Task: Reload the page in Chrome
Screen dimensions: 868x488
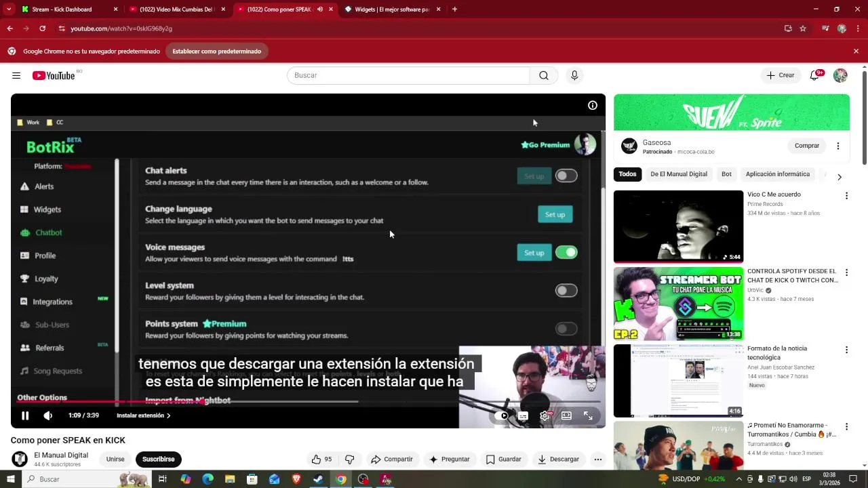Action: point(42,28)
